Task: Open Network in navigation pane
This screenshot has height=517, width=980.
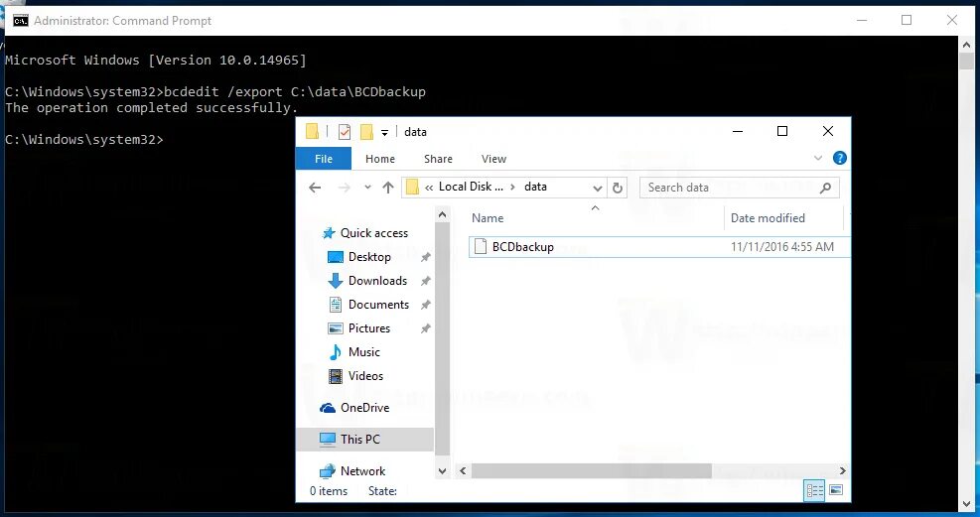Action: point(352,471)
